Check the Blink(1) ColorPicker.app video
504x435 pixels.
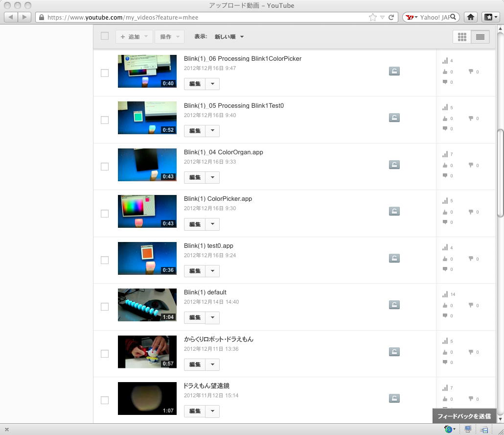(105, 214)
